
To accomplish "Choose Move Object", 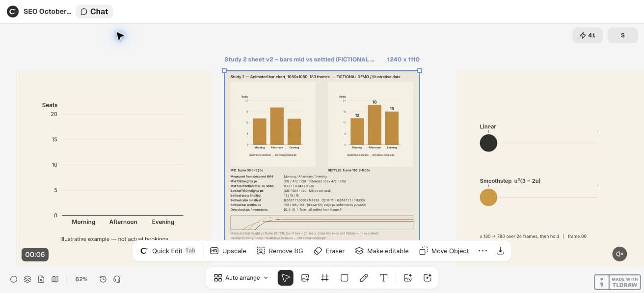I will (x=444, y=251).
